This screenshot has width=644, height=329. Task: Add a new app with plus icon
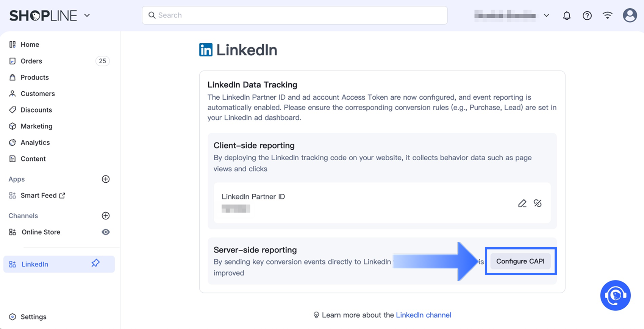(106, 179)
